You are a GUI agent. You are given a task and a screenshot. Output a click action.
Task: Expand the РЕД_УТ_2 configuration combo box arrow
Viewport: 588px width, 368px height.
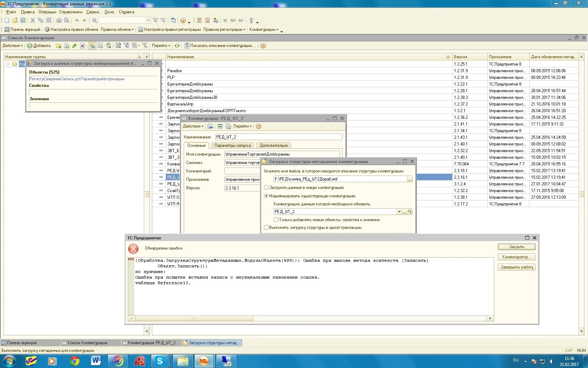pos(399,212)
